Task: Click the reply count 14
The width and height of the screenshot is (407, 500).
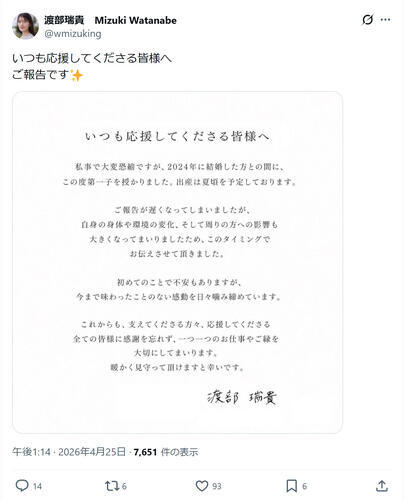Action: click(x=37, y=486)
